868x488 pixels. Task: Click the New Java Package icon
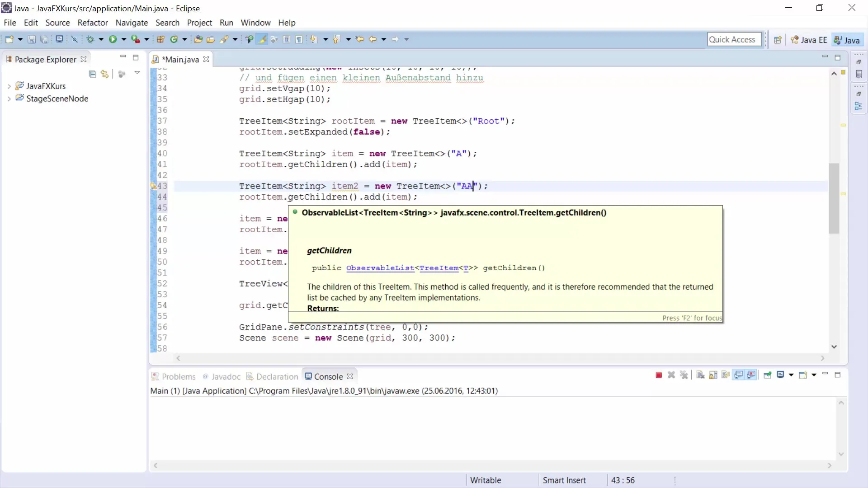(160, 40)
